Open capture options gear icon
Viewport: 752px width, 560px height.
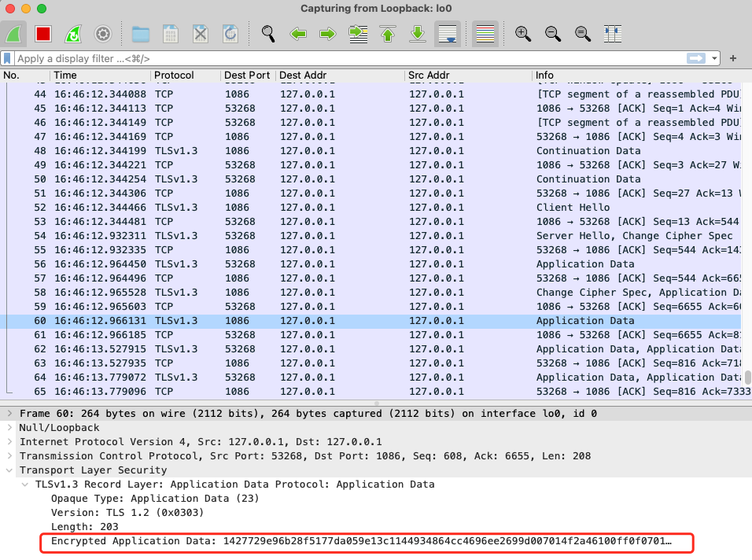tap(102, 34)
